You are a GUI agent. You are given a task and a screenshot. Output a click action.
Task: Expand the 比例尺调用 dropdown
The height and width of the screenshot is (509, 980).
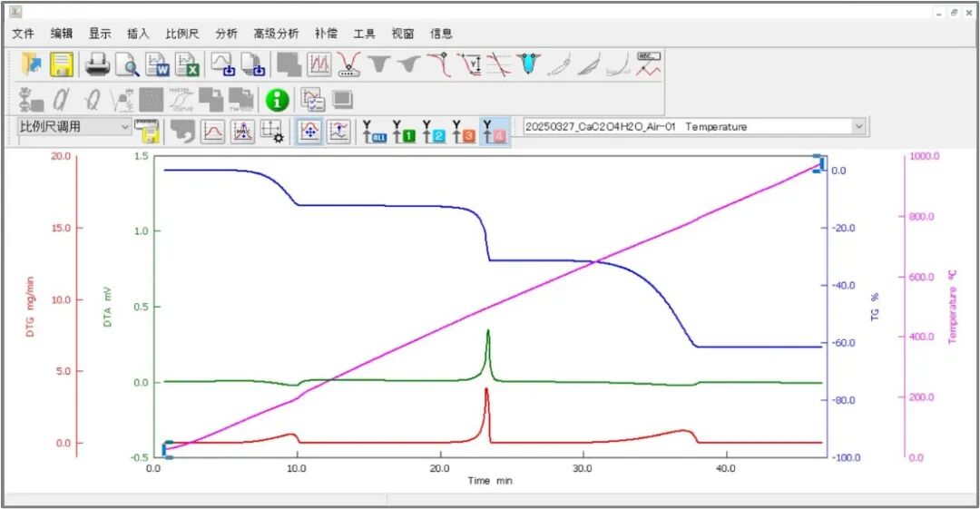click(x=125, y=127)
